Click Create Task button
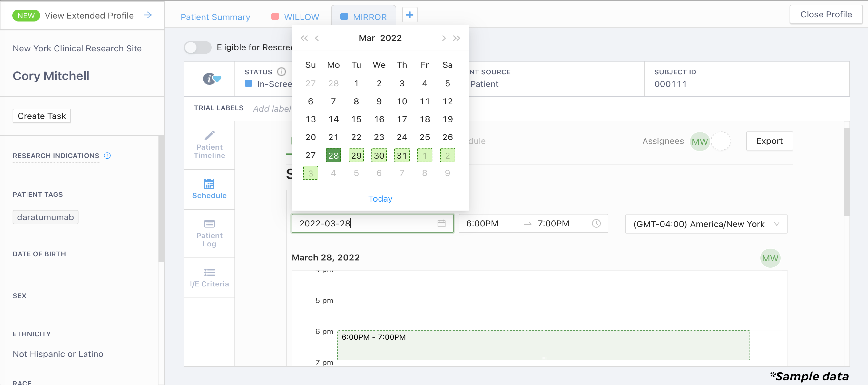The width and height of the screenshot is (868, 385). (42, 116)
